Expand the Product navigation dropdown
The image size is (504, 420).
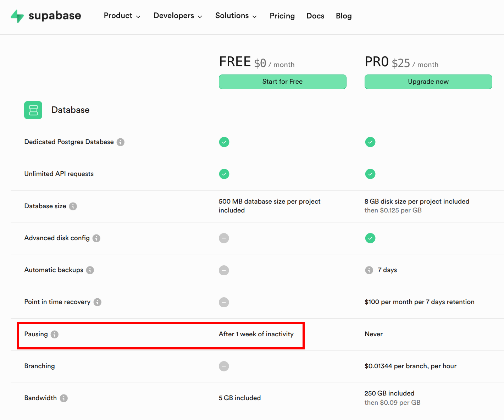[122, 16]
